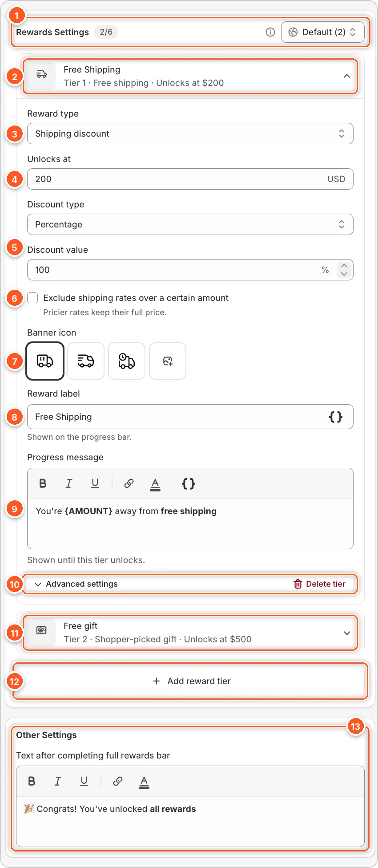Image resolution: width=378 pixels, height=868 pixels.
Task: Click the Discount value field
Action: [x=190, y=270]
